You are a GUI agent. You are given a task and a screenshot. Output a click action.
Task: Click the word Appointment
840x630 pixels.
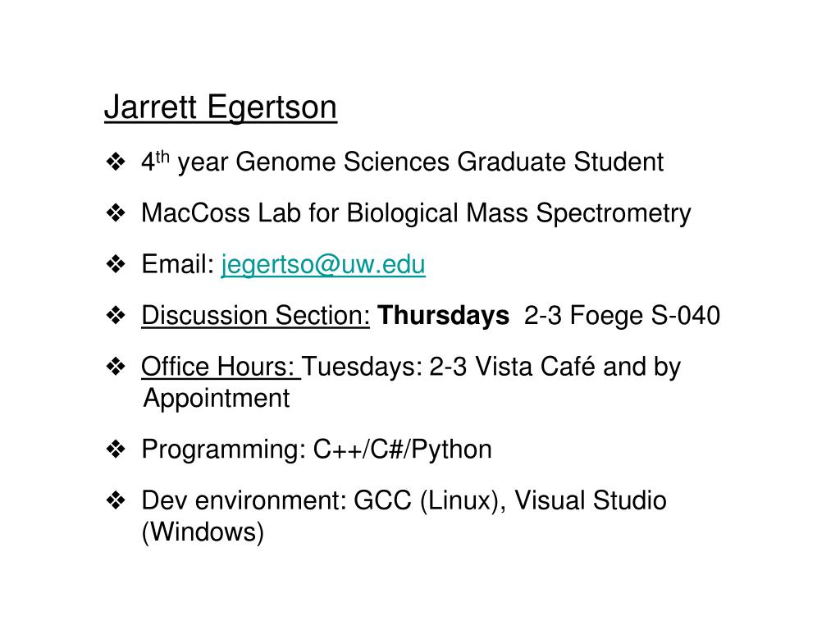217,399
